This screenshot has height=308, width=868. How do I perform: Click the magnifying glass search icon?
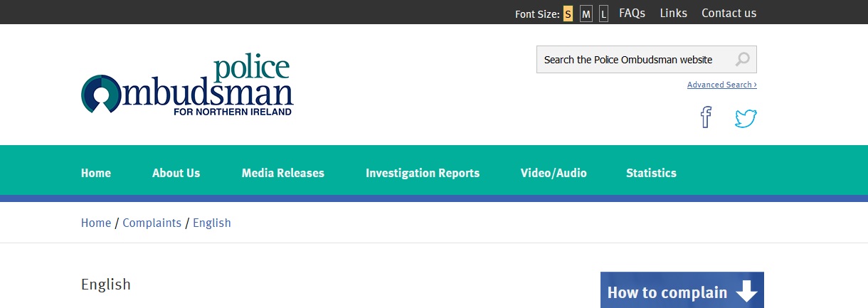[x=742, y=60]
